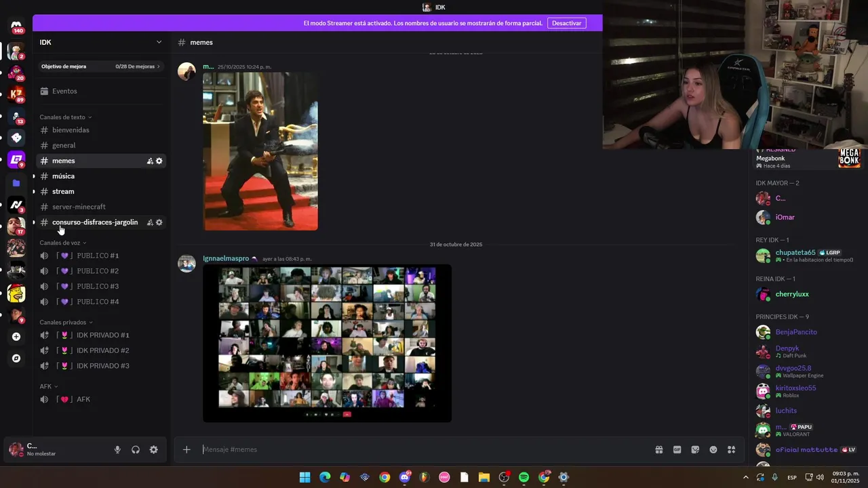
Task: Open Discord direct messages home icon
Action: pos(16,26)
